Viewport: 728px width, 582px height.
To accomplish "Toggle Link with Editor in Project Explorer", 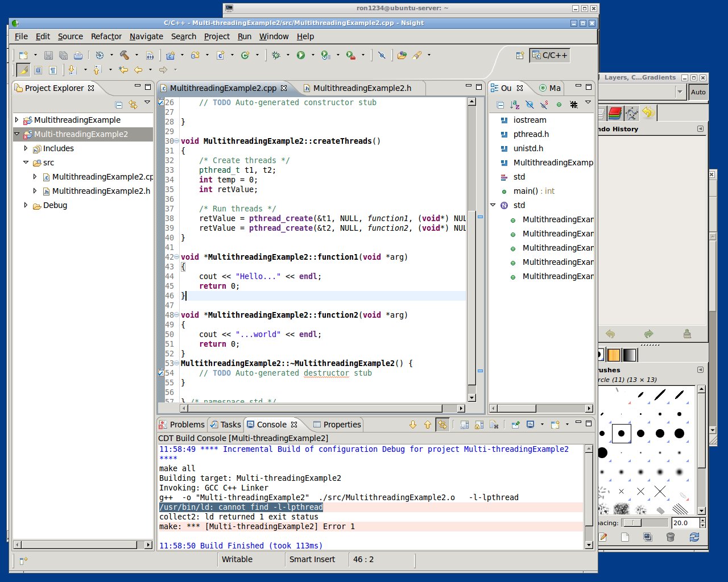I will (x=133, y=105).
